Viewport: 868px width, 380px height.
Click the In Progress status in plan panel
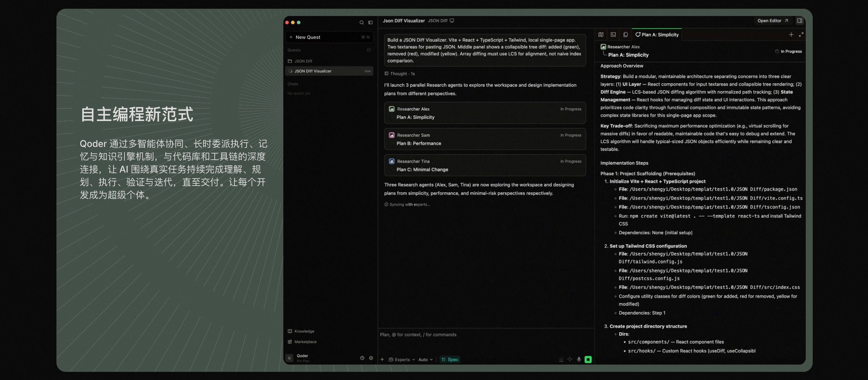point(788,51)
